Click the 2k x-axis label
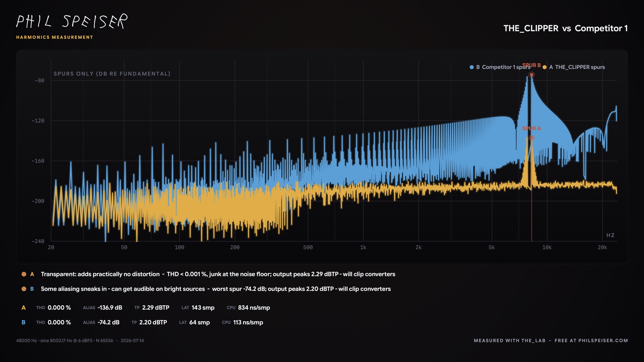 (419, 247)
